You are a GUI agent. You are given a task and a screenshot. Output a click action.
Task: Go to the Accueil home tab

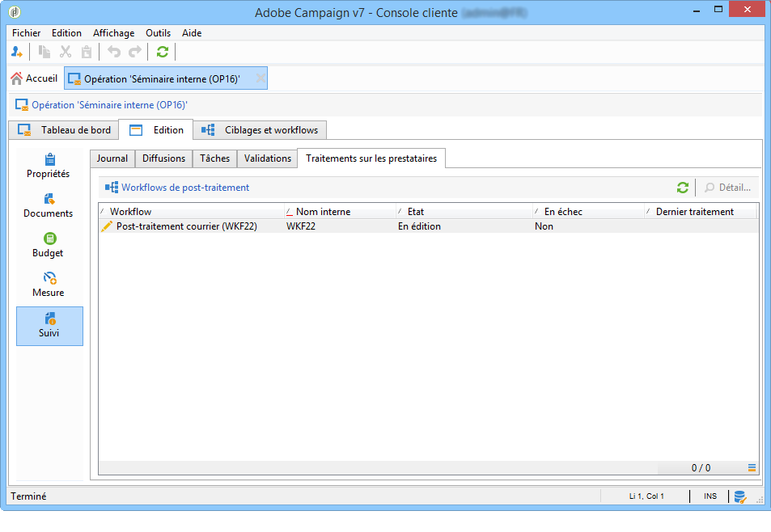click(35, 78)
